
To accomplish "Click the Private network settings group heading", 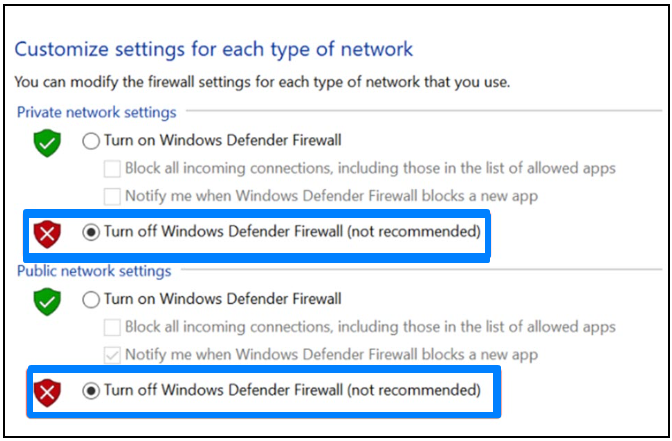I will pyautogui.click(x=96, y=113).
